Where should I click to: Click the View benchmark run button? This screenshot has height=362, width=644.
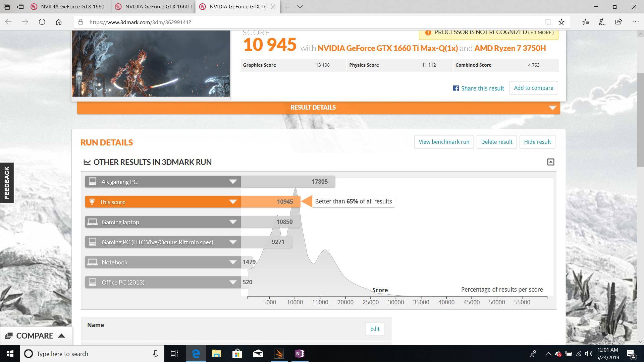pyautogui.click(x=443, y=142)
